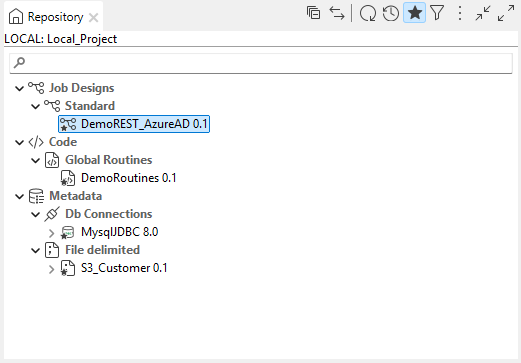Click the LOCAL: Local_Project label
Image resolution: width=521 pixels, height=363 pixels.
click(61, 39)
